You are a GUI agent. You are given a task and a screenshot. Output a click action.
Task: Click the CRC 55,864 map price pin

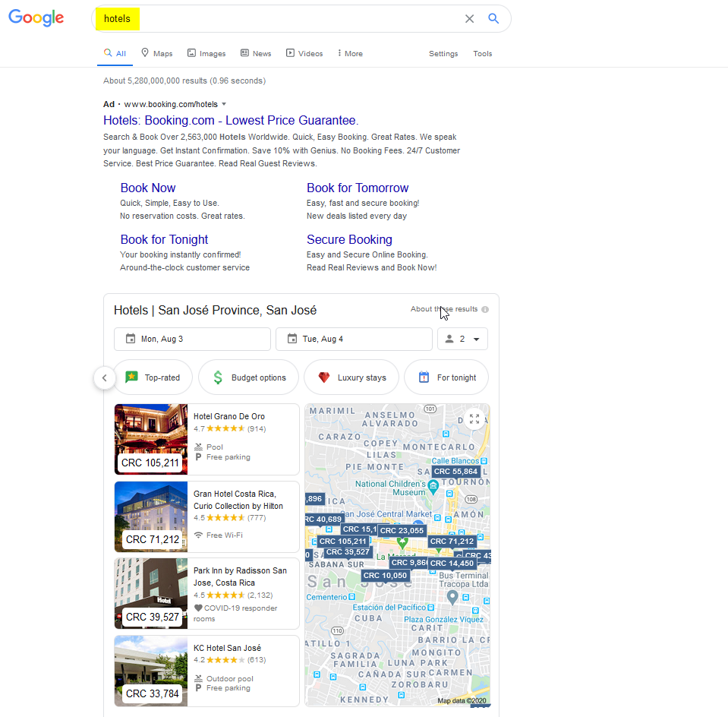[x=455, y=472]
